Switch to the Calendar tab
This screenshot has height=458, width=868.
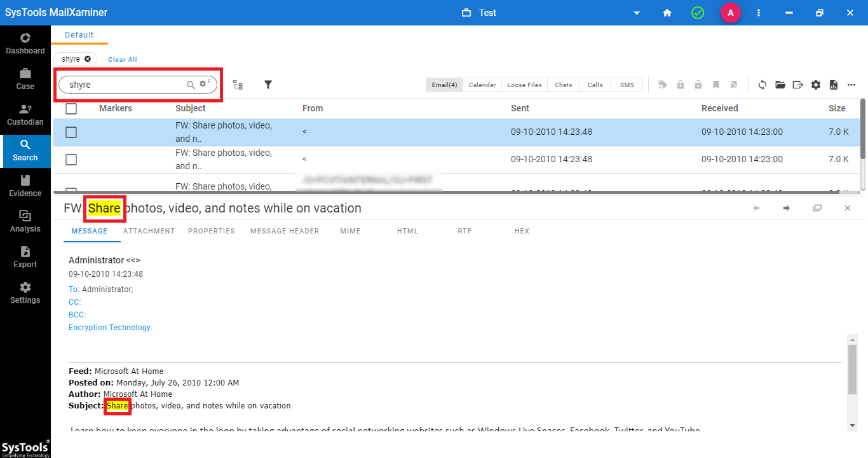coord(482,85)
